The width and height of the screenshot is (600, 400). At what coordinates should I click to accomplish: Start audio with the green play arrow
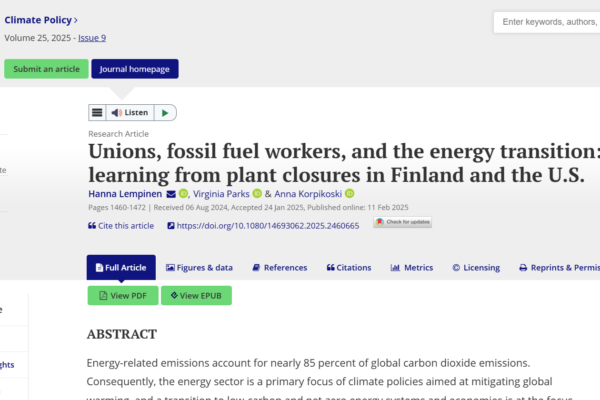(165, 113)
